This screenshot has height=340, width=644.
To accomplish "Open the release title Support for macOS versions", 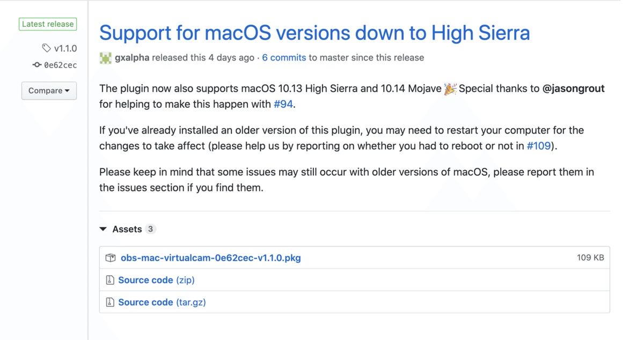I will [314, 33].
